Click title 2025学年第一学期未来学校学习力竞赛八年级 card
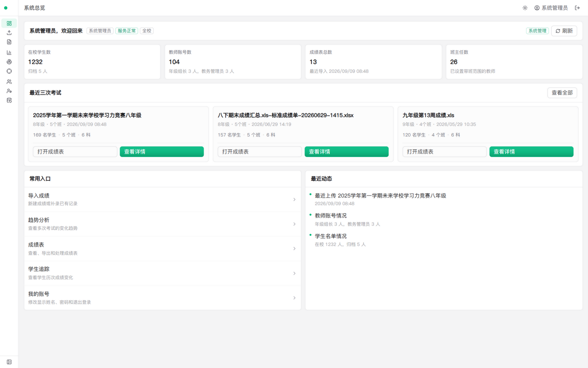 pyautogui.click(x=87, y=115)
